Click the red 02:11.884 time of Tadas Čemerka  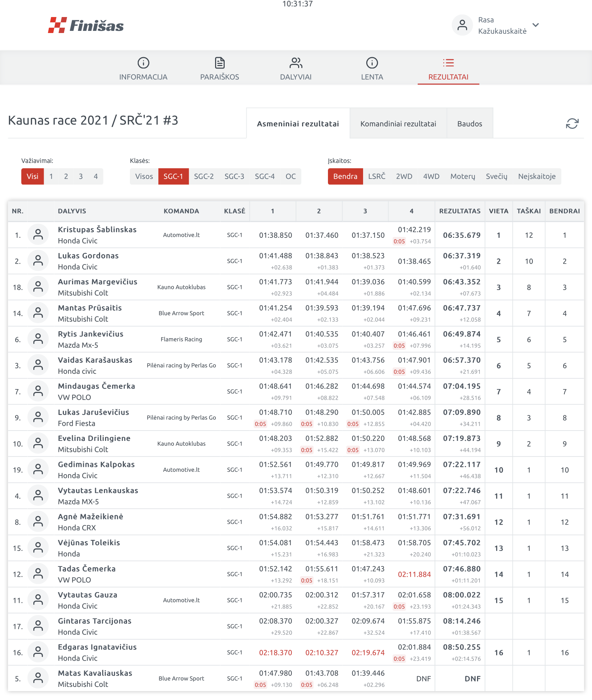pos(414,574)
